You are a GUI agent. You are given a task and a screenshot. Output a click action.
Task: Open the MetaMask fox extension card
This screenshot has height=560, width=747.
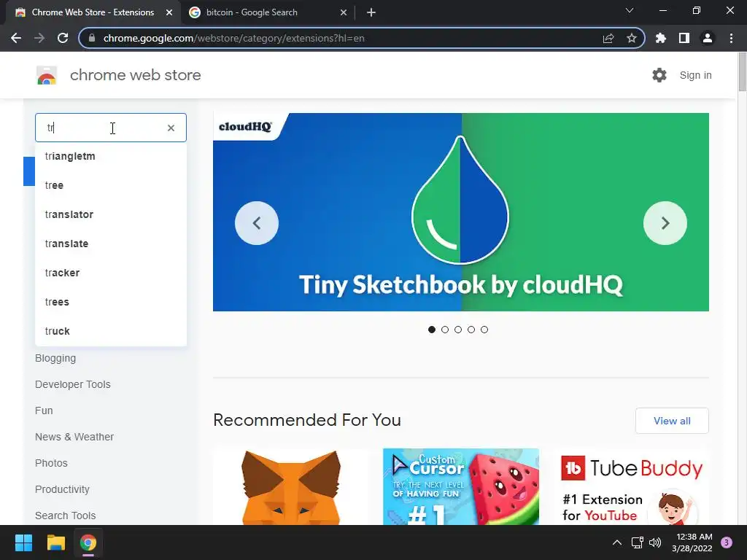291,486
